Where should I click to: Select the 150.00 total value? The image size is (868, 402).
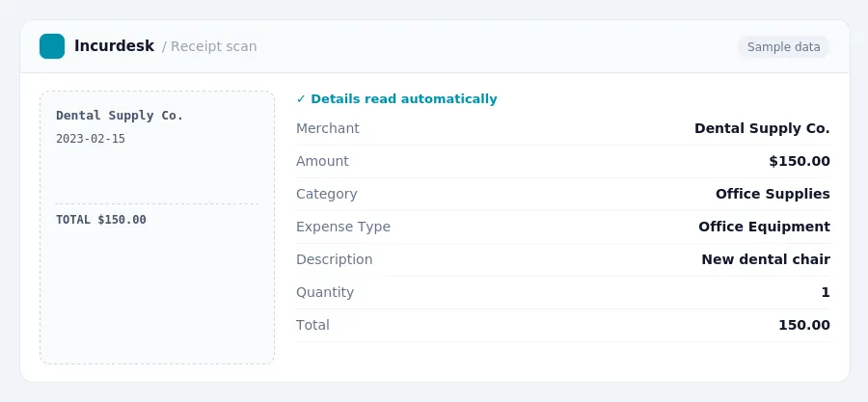pyautogui.click(x=804, y=325)
